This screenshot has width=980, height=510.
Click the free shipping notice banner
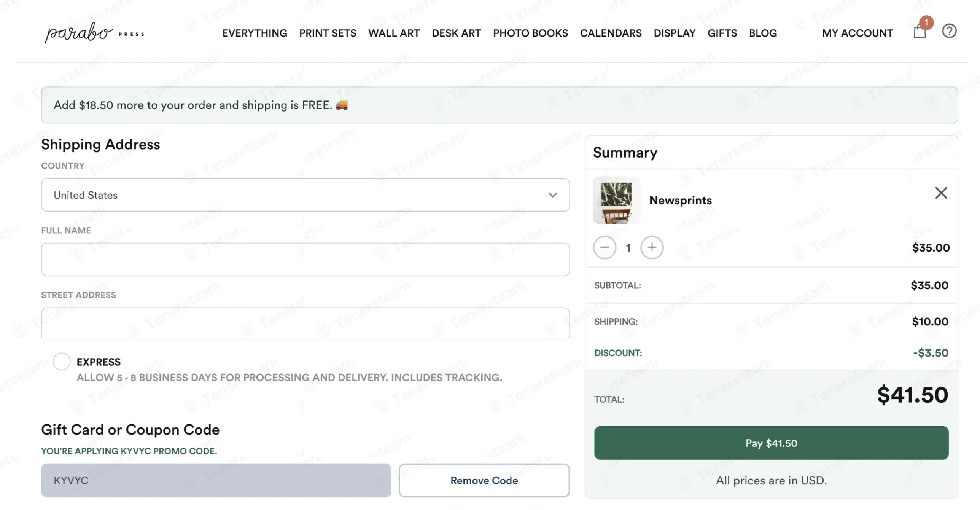(x=499, y=105)
